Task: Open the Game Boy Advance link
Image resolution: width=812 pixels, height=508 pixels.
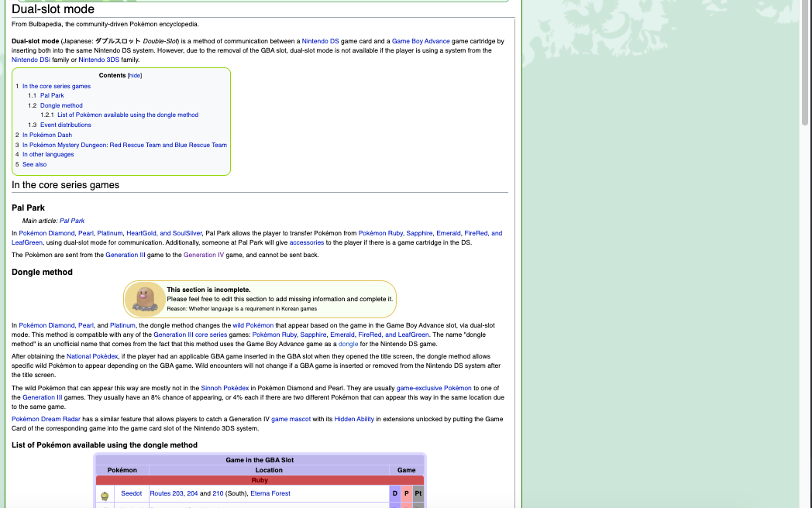Action: 421,41
